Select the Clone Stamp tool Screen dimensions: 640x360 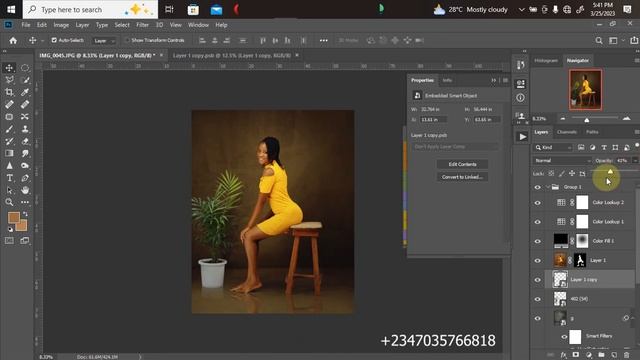click(x=25, y=129)
